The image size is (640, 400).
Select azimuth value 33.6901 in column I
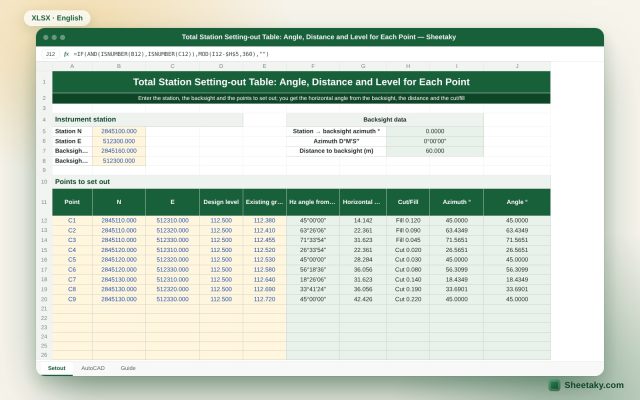tap(456, 289)
